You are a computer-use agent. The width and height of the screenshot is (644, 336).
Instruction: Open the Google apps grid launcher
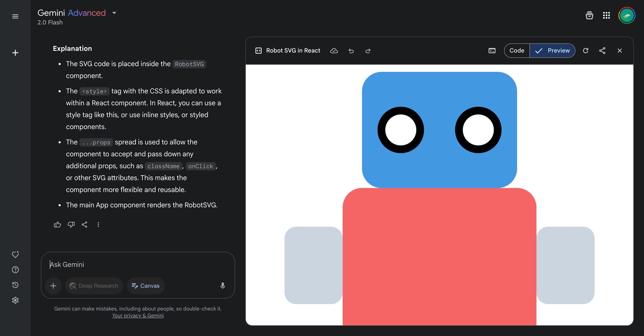coord(606,15)
